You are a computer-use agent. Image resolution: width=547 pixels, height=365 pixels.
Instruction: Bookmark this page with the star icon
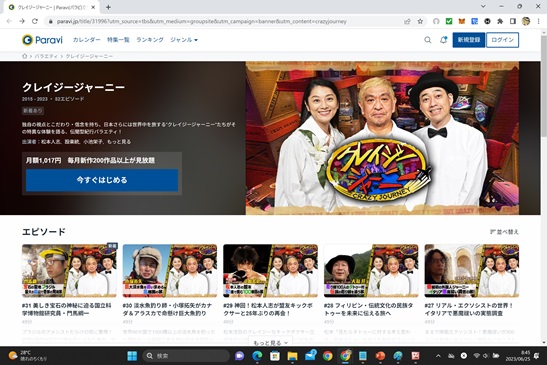point(420,21)
